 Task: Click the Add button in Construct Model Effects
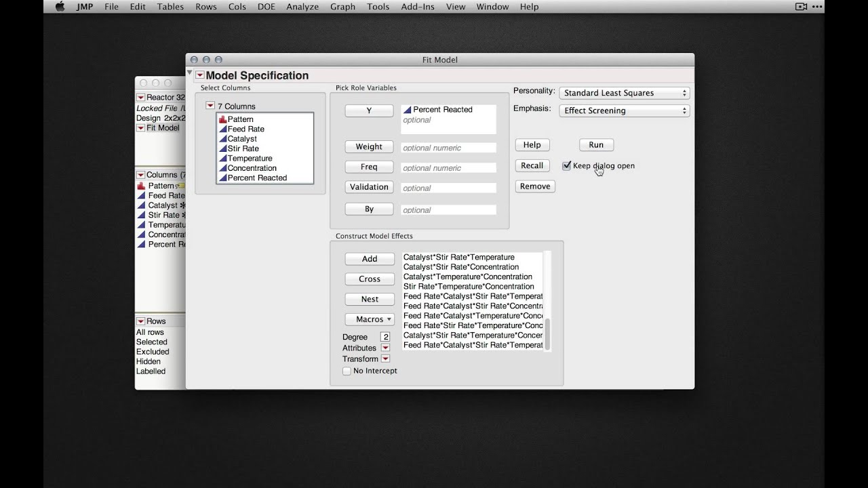point(370,259)
